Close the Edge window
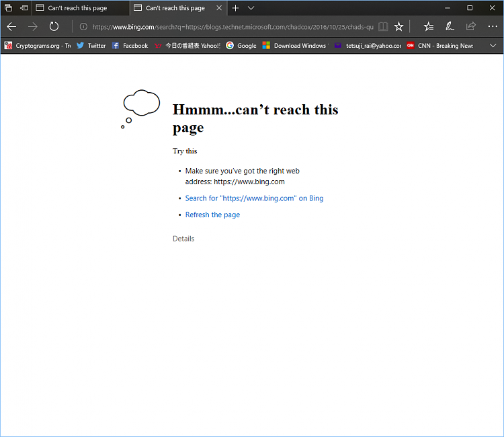Viewport: 504px width, 437px height. click(x=492, y=7)
